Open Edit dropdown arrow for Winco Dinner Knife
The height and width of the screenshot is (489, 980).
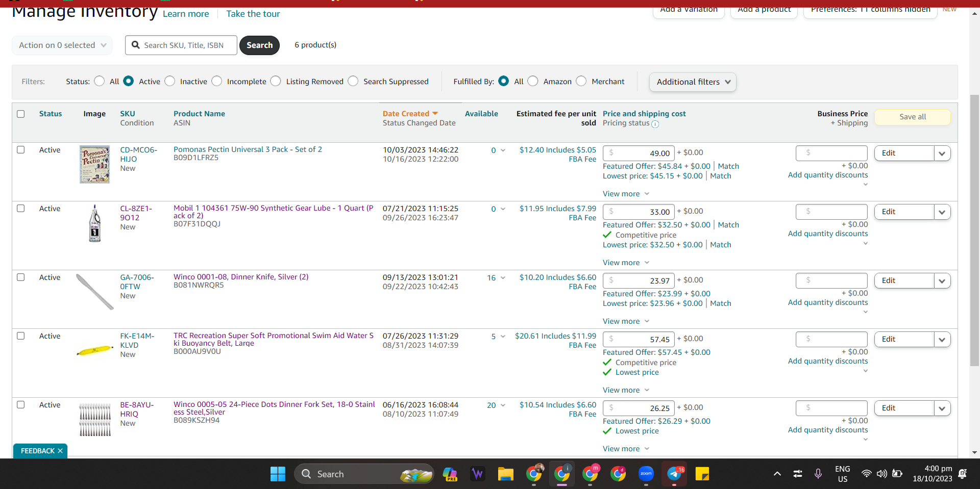(942, 280)
